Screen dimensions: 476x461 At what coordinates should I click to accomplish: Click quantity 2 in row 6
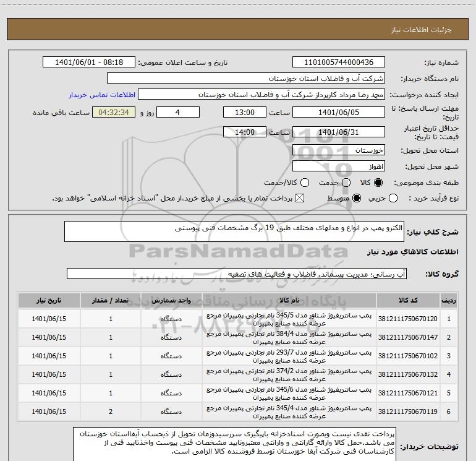pos(111,411)
